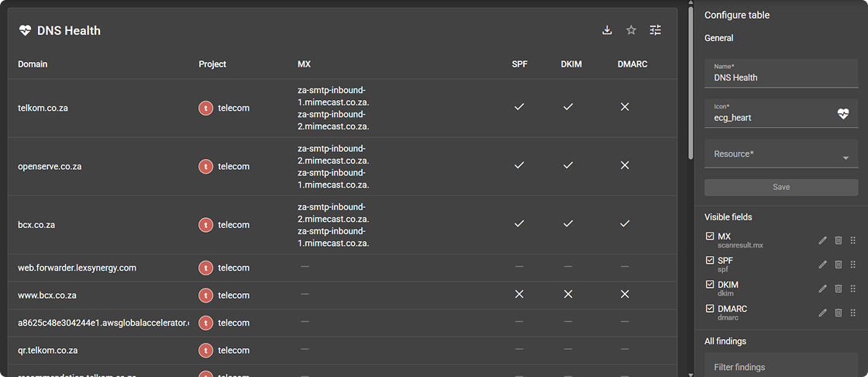Toggle the SPF field checkbox

(x=710, y=260)
